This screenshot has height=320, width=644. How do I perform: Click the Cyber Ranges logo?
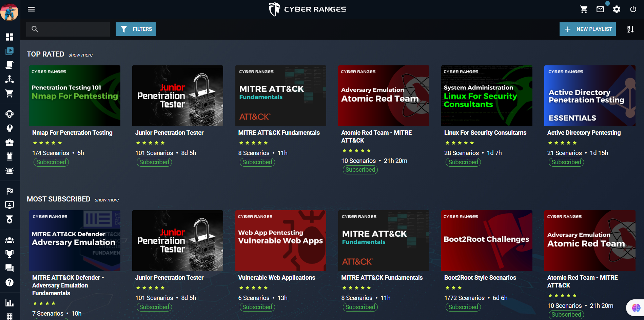(308, 9)
